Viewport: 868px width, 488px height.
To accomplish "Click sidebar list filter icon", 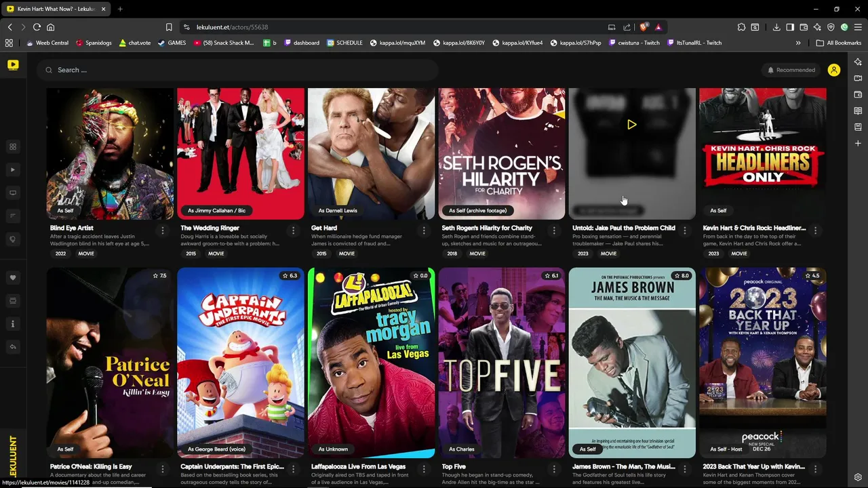I will (12, 216).
